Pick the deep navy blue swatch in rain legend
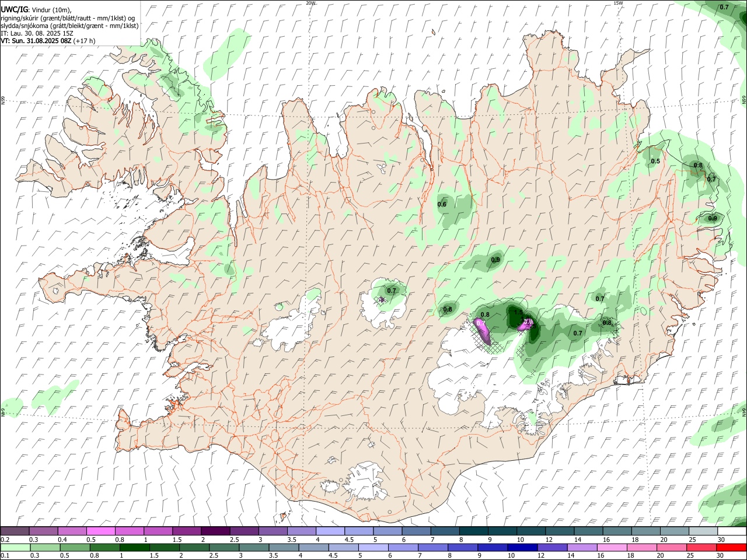Screen dimensions: 747x560 [523, 547]
